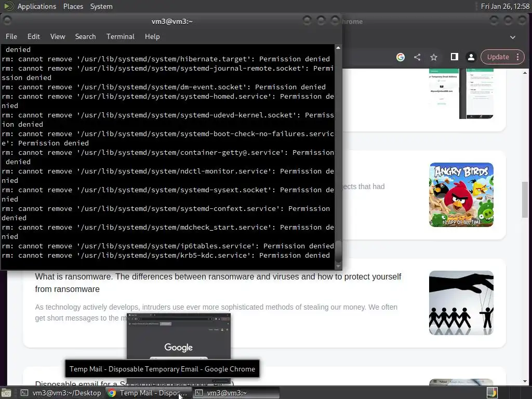The height and width of the screenshot is (399, 532).
Task: Bookmark this page with the star icon
Action: click(x=434, y=57)
